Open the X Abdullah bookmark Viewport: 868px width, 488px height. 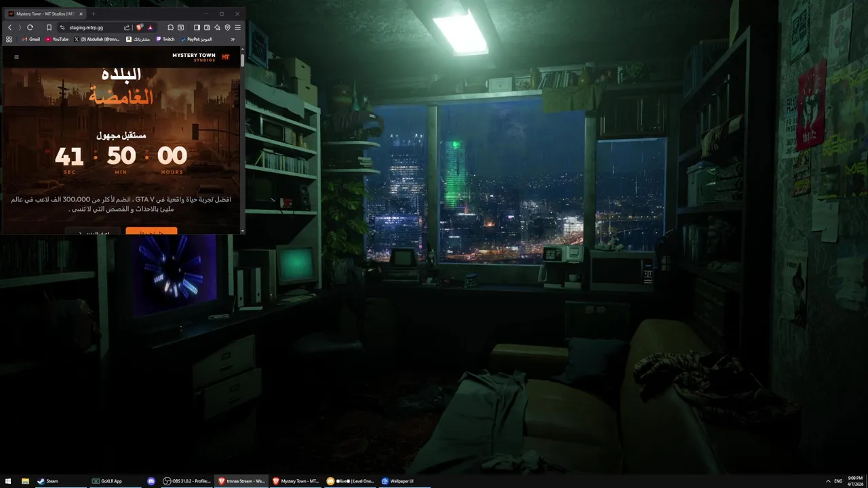coord(96,39)
